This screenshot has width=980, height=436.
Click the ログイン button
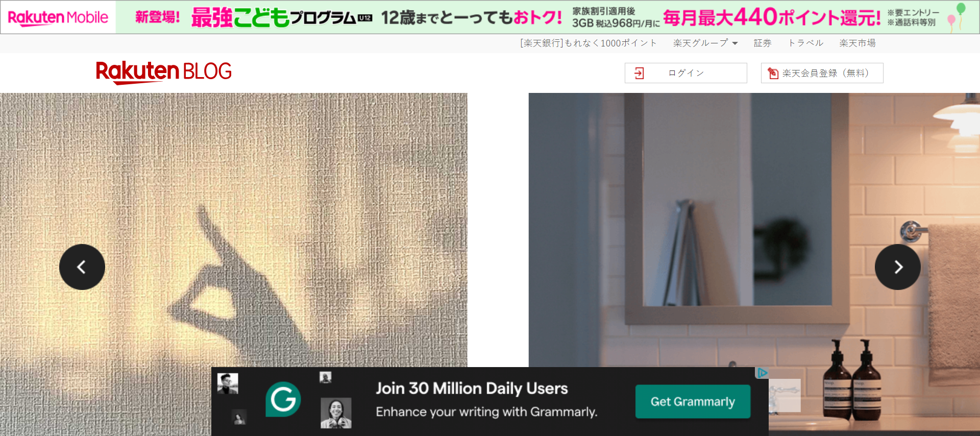(x=686, y=73)
